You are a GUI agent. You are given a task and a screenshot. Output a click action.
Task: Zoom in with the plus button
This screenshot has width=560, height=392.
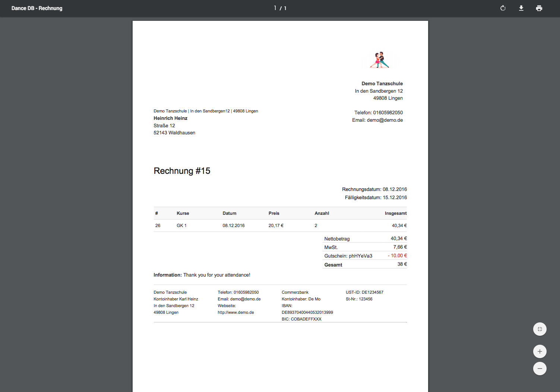pos(540,351)
